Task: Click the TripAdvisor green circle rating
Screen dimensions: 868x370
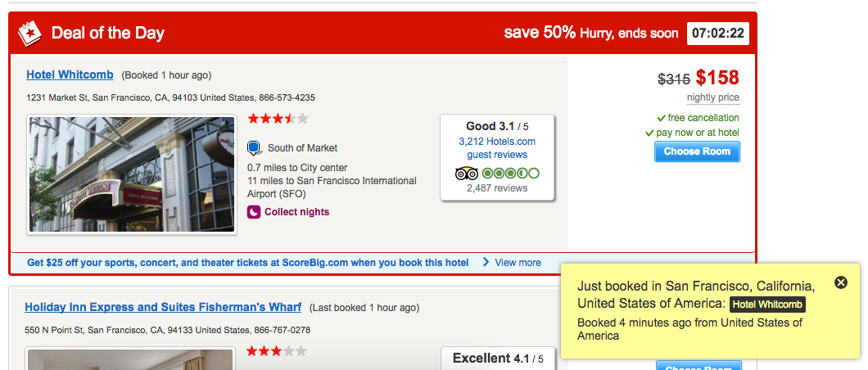Action: tap(510, 174)
